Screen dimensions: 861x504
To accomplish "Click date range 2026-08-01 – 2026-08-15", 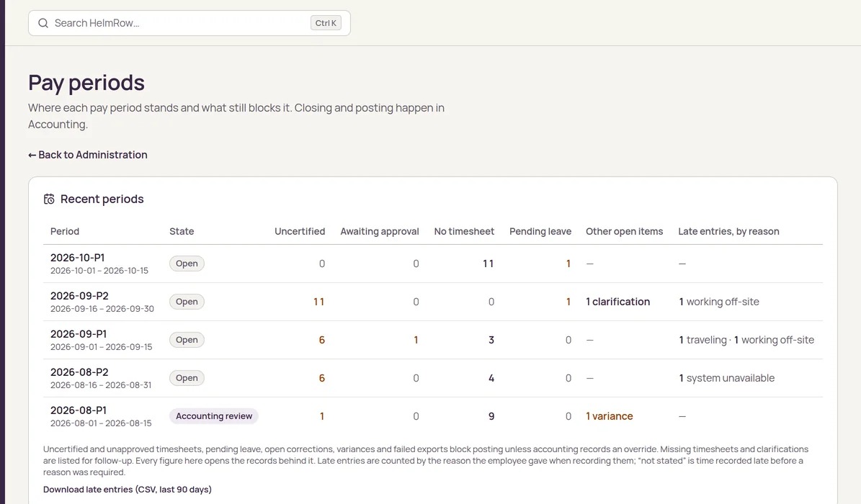I will click(x=101, y=423).
